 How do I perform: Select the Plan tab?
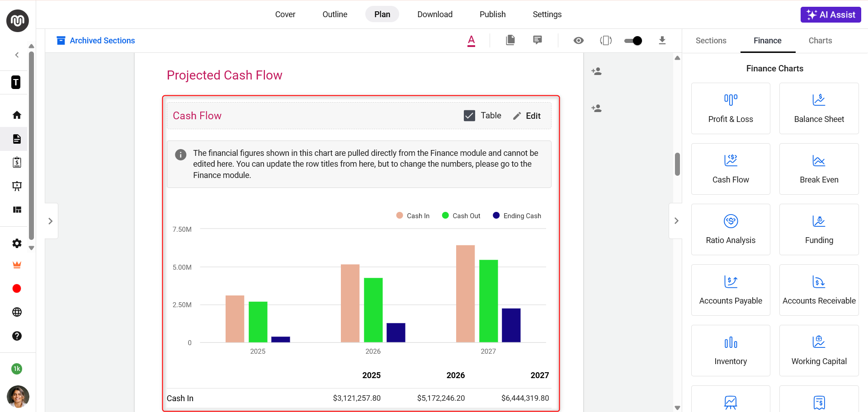pos(382,14)
